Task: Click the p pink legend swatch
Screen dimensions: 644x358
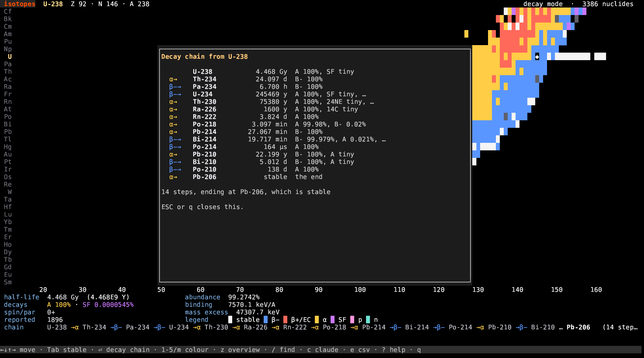Action: (352, 320)
